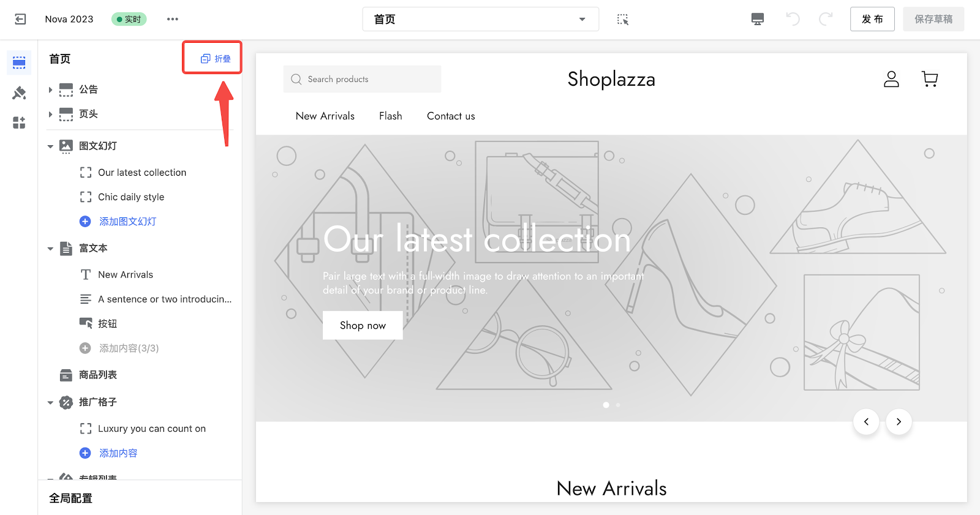Go to next slide in carousel
The height and width of the screenshot is (515, 980).
click(x=899, y=421)
